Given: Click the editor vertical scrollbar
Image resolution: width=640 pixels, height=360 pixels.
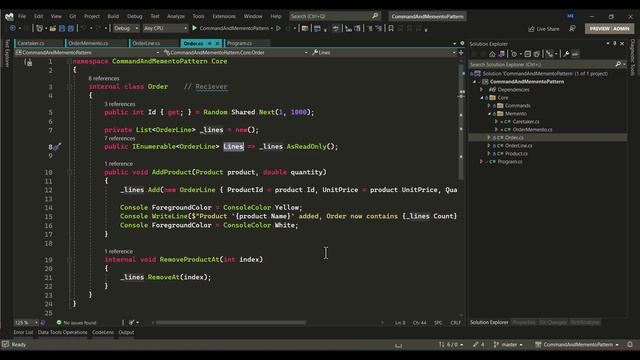Looking at the screenshot, I should pyautogui.click(x=461, y=122).
